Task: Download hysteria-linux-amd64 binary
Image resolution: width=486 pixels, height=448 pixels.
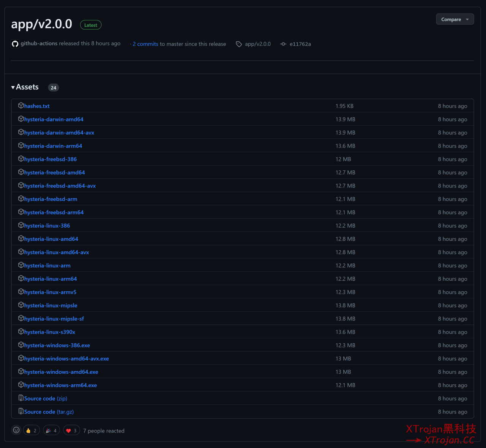Action: 51,239
